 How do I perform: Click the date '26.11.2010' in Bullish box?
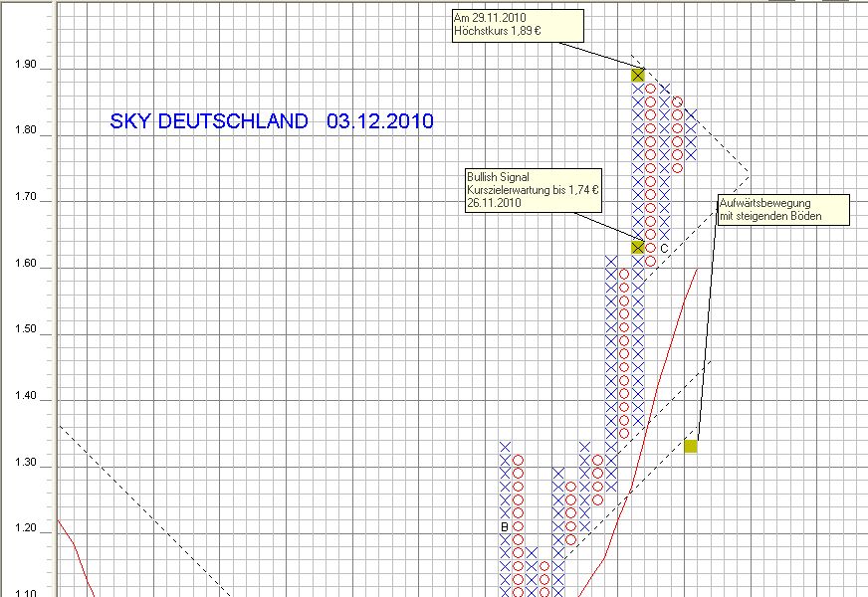(494, 203)
